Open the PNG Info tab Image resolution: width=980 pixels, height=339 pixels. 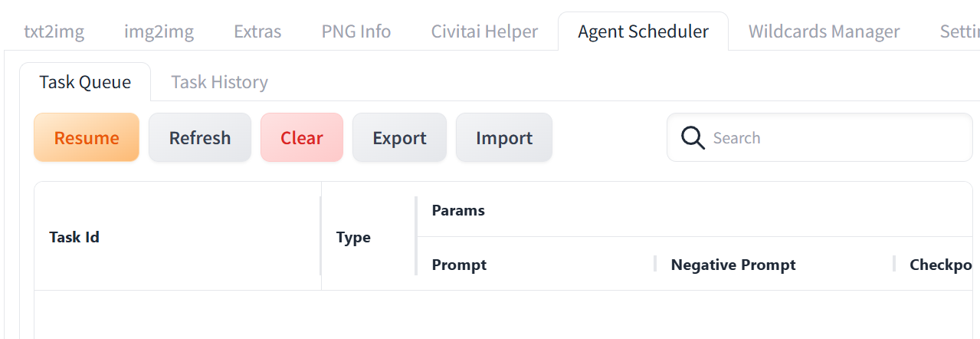[356, 31]
